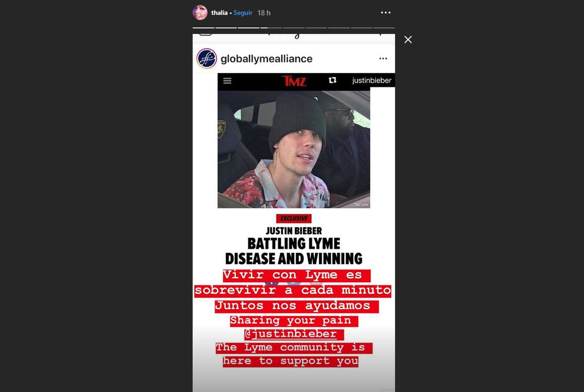Click the TMZ hamburger menu icon
The image size is (584, 392).
coord(227,81)
